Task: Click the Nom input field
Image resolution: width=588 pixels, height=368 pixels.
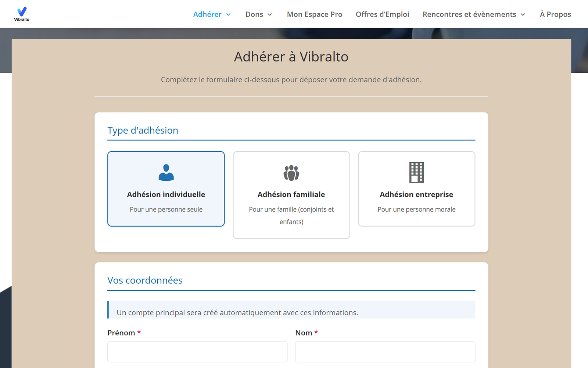Action: (385, 352)
